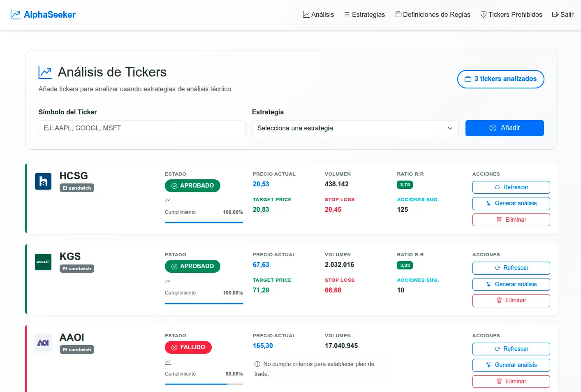Click the AAOI company logo
Screen dimensions: 581x392
click(x=43, y=343)
